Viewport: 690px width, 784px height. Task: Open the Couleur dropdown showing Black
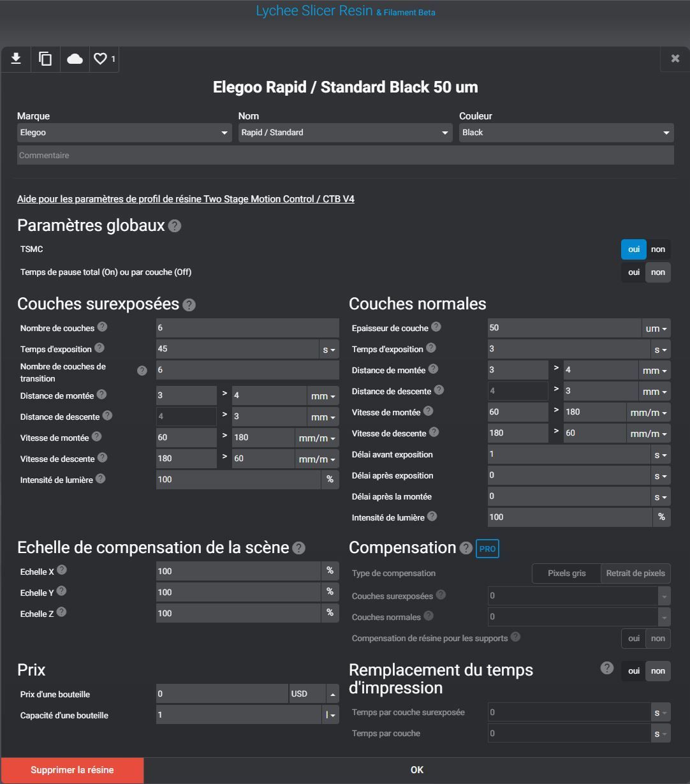[x=566, y=133]
